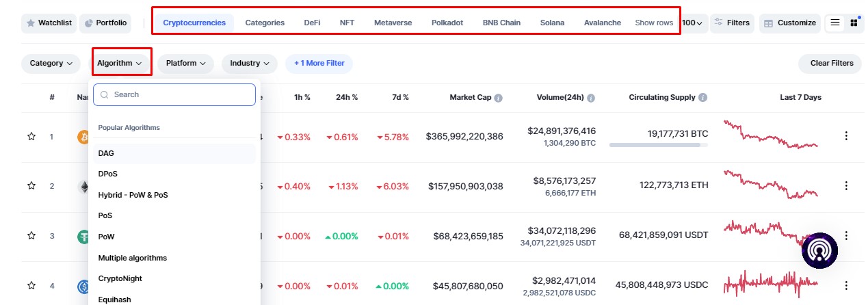
Task: Select the CryptoNight algorithm option
Action: tap(174, 278)
